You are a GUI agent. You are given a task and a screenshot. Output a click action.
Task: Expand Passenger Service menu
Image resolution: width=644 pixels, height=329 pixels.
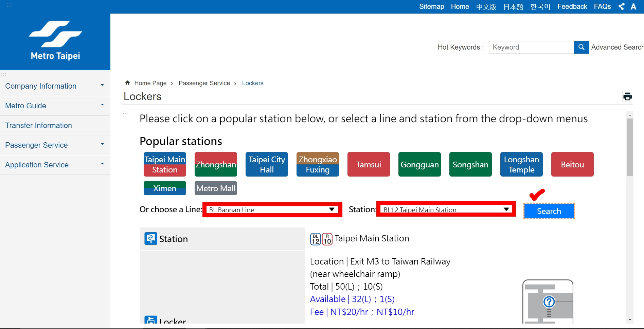point(55,145)
